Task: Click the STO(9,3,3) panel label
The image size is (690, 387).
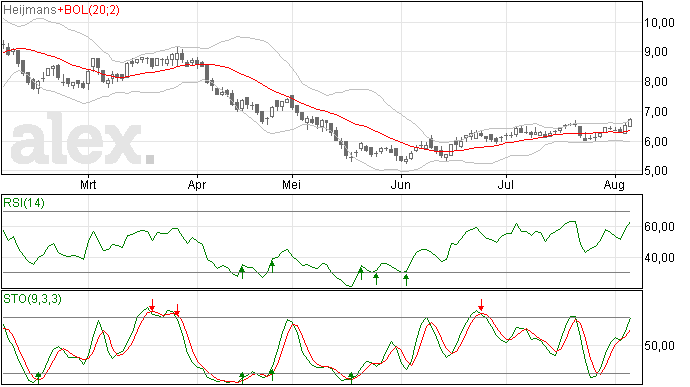Action: [32, 299]
